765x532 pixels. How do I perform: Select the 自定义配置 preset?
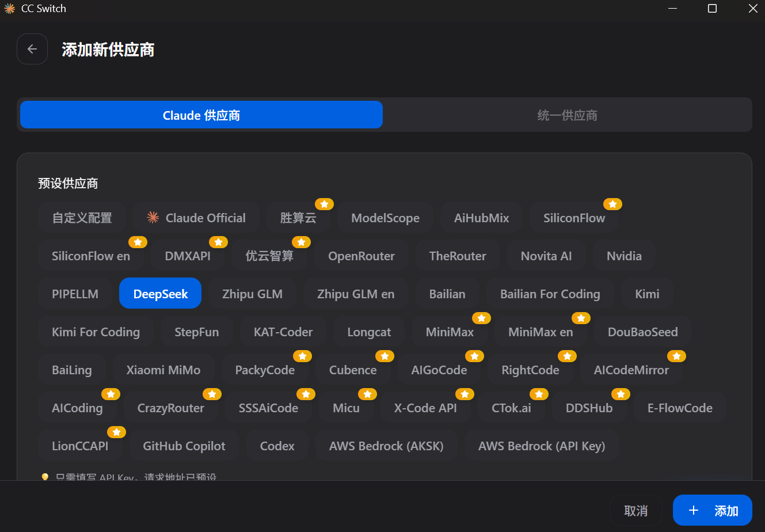tap(82, 218)
